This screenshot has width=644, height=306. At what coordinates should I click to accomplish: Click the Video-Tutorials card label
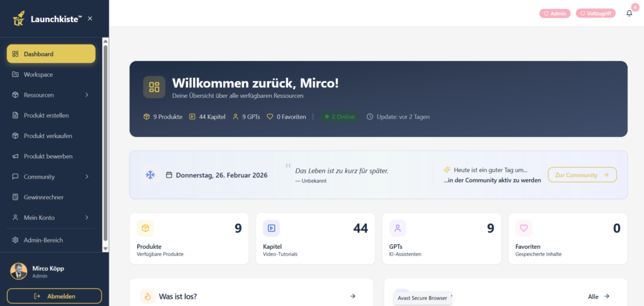(x=280, y=254)
